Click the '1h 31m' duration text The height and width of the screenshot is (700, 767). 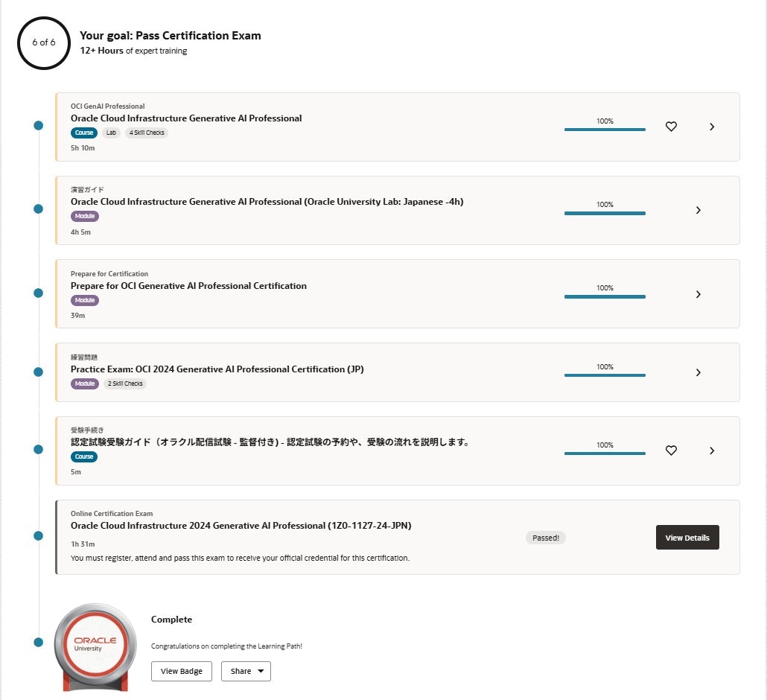pyautogui.click(x=83, y=544)
